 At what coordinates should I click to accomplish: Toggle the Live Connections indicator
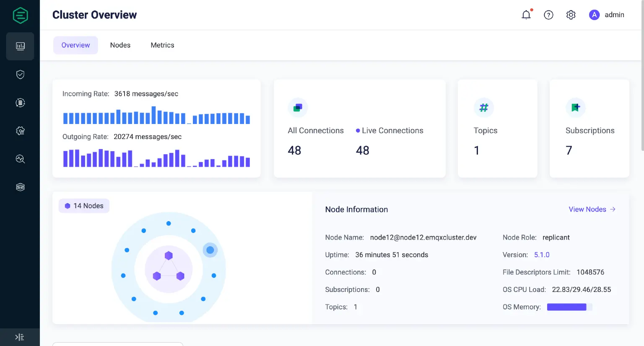(389, 130)
